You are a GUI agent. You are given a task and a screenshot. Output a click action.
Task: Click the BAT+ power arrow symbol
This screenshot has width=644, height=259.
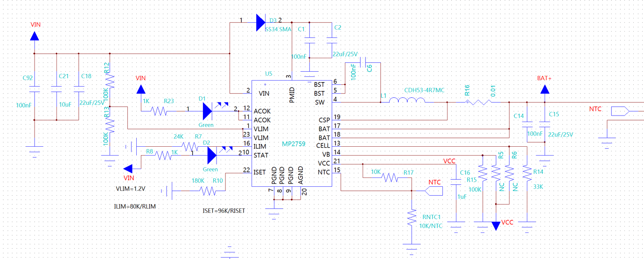coord(544,89)
